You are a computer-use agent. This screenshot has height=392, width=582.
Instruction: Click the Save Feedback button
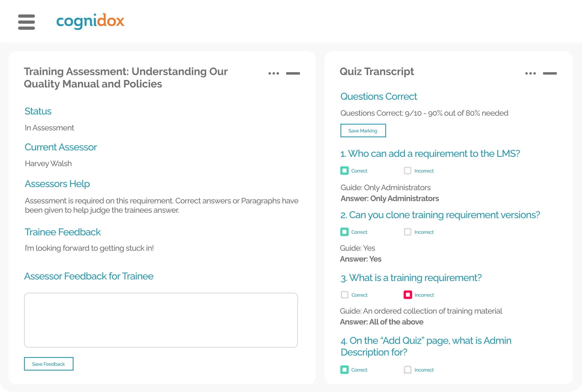(49, 364)
